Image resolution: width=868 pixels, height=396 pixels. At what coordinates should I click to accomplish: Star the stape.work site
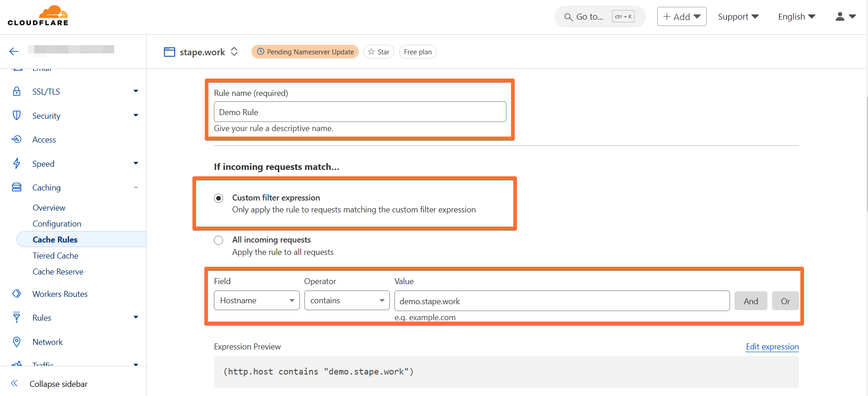click(x=379, y=52)
